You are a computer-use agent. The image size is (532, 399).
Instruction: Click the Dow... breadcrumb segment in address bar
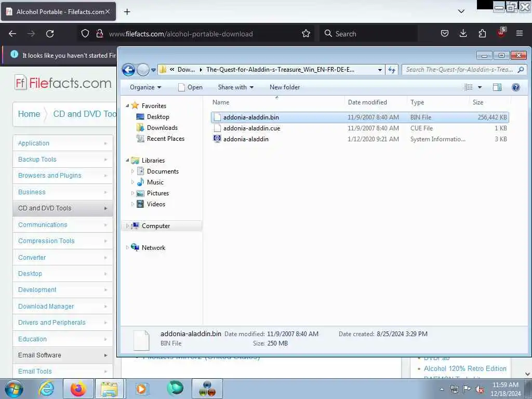[x=187, y=70]
